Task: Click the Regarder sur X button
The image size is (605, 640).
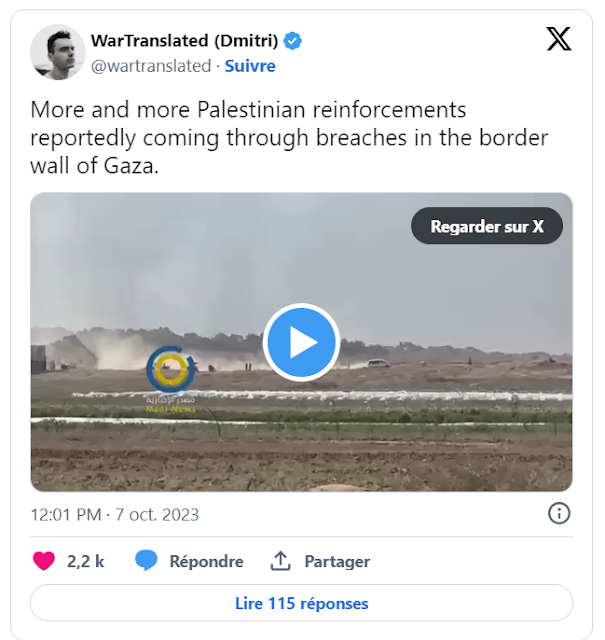Action: click(x=487, y=226)
